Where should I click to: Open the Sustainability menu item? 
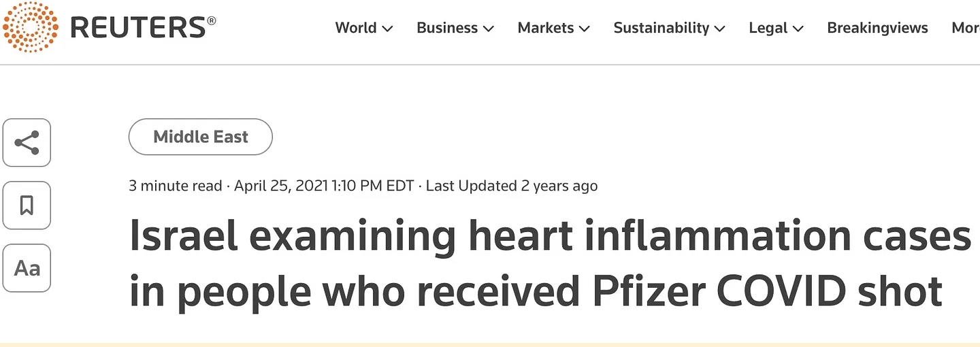661,28
